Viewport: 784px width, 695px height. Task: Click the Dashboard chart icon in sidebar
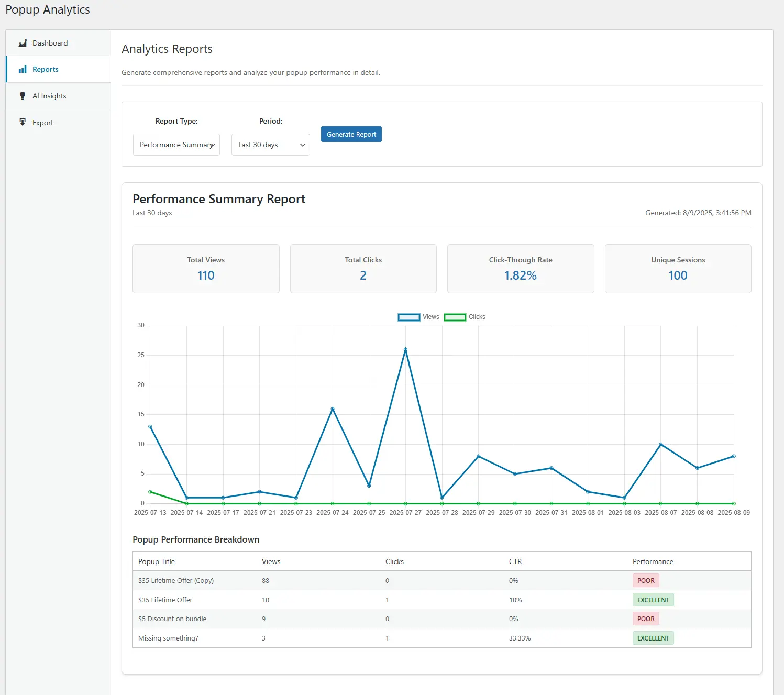coord(23,43)
